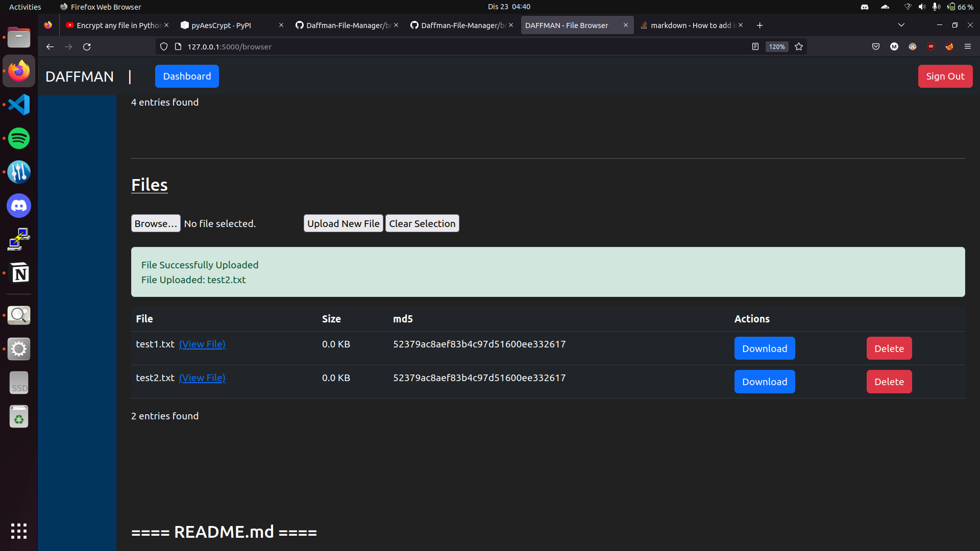Open the list-all-tabs dropdown arrow
Image resolution: width=980 pixels, height=551 pixels.
(x=901, y=24)
